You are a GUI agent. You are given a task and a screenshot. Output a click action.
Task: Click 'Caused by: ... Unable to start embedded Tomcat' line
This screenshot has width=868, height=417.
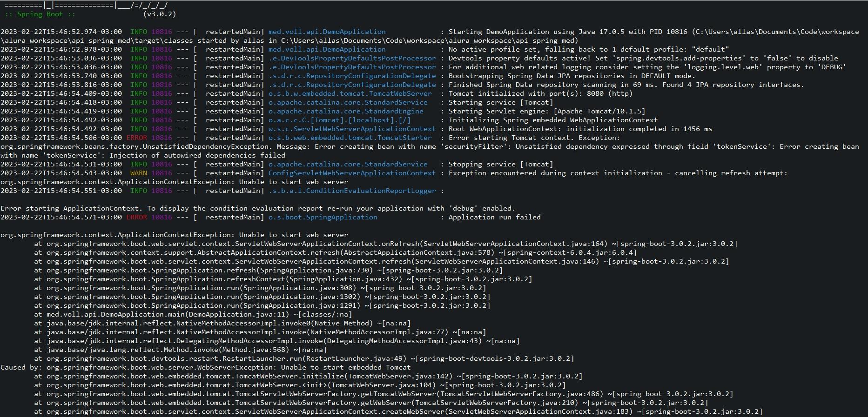(206, 367)
